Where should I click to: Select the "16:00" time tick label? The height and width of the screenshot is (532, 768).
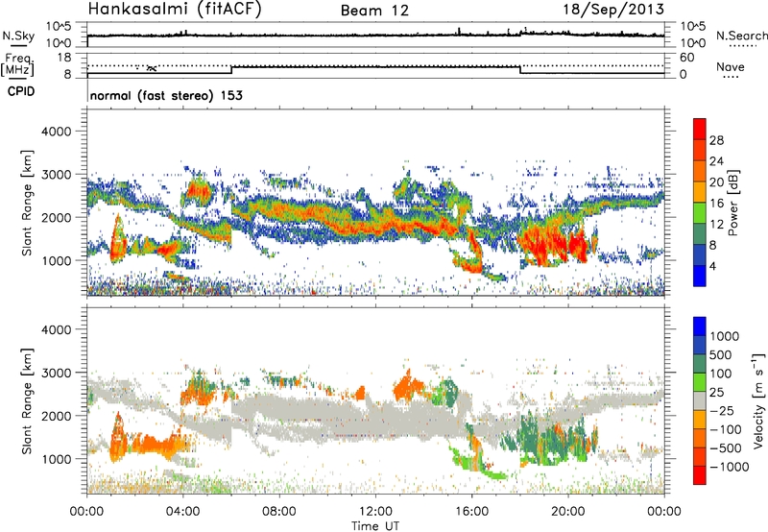click(x=471, y=512)
